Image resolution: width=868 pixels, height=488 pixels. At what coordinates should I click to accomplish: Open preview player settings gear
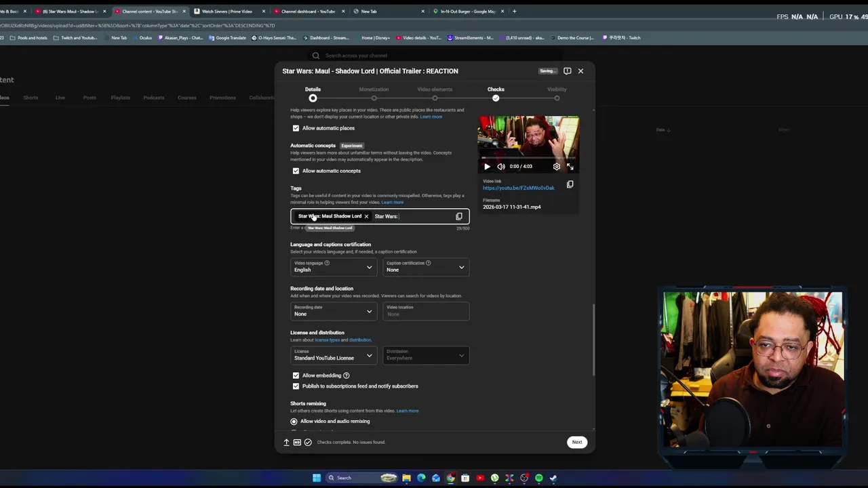point(557,166)
